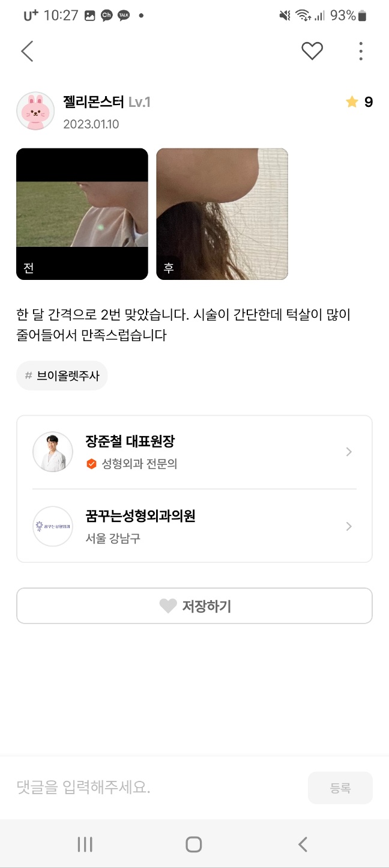Focus the 댓글을 입력해주세요 comment field
The width and height of the screenshot is (389, 868).
click(x=156, y=788)
